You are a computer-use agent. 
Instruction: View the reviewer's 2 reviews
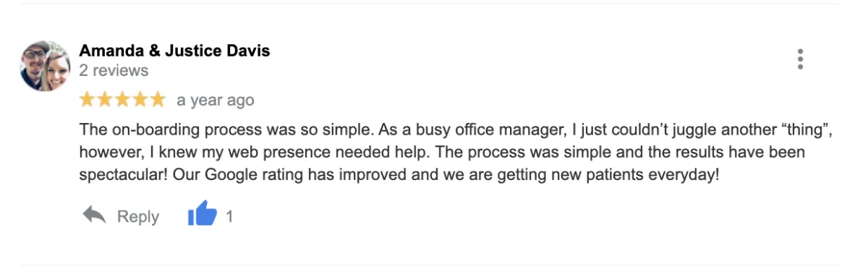[114, 71]
